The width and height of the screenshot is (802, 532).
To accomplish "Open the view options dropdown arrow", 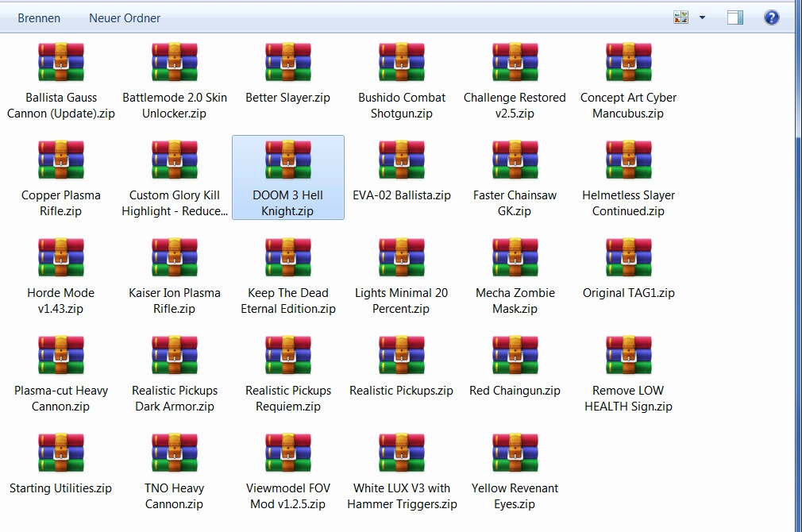I will click(702, 17).
